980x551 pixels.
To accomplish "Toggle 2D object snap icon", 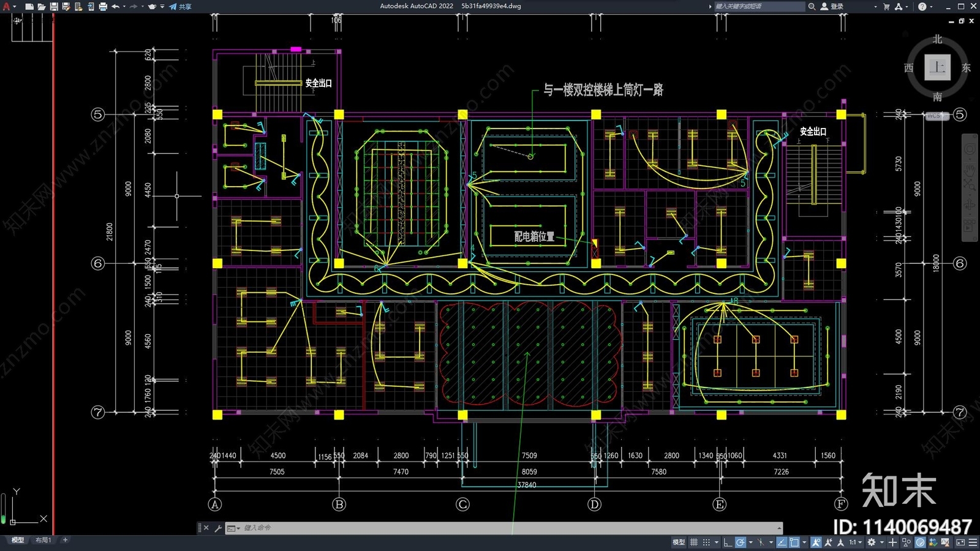I will click(x=794, y=542).
